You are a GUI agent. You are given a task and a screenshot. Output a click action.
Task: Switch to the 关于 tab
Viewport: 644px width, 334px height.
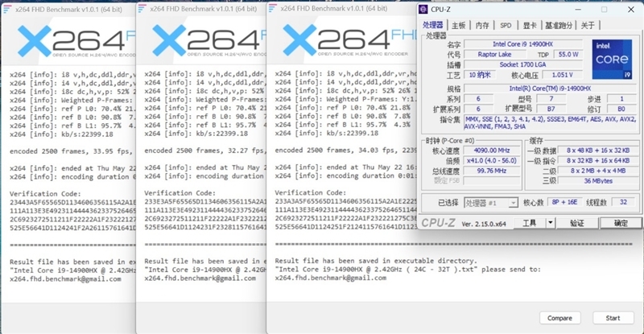[588, 26]
